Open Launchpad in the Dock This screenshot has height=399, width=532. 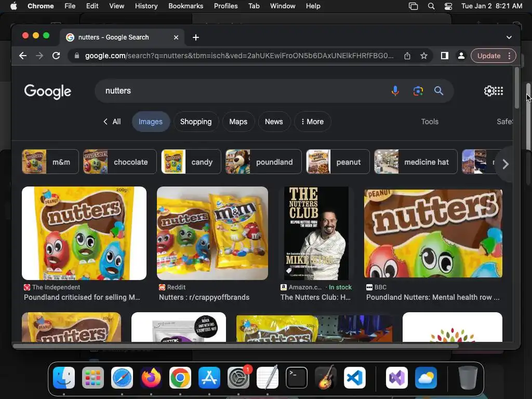click(x=93, y=378)
